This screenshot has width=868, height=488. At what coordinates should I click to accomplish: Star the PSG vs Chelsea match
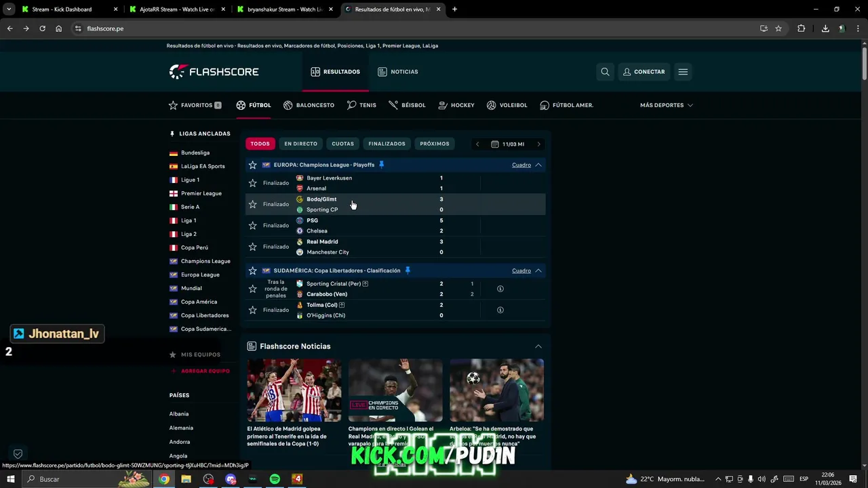click(252, 225)
